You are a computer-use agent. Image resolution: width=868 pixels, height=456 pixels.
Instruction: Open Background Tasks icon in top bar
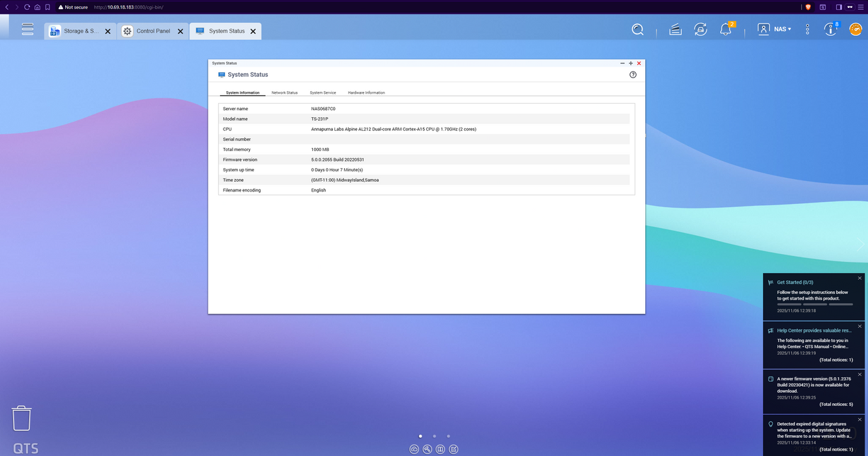point(675,29)
